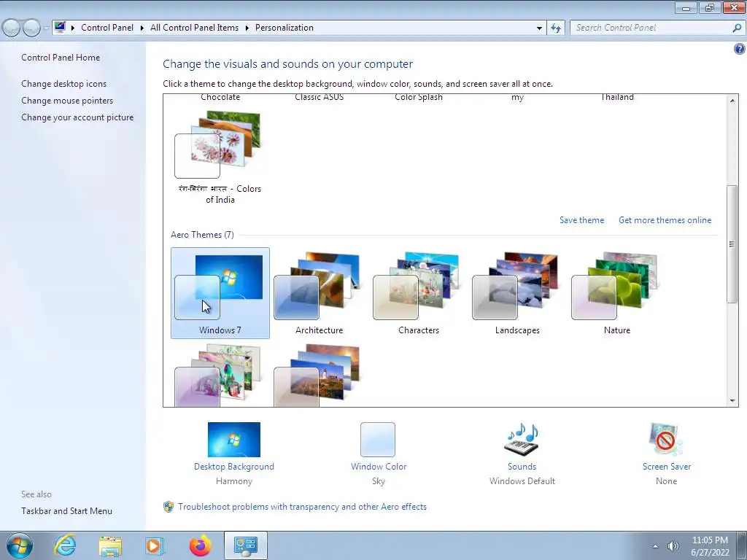Open Change your account picture
The width and height of the screenshot is (747, 560).
[77, 117]
